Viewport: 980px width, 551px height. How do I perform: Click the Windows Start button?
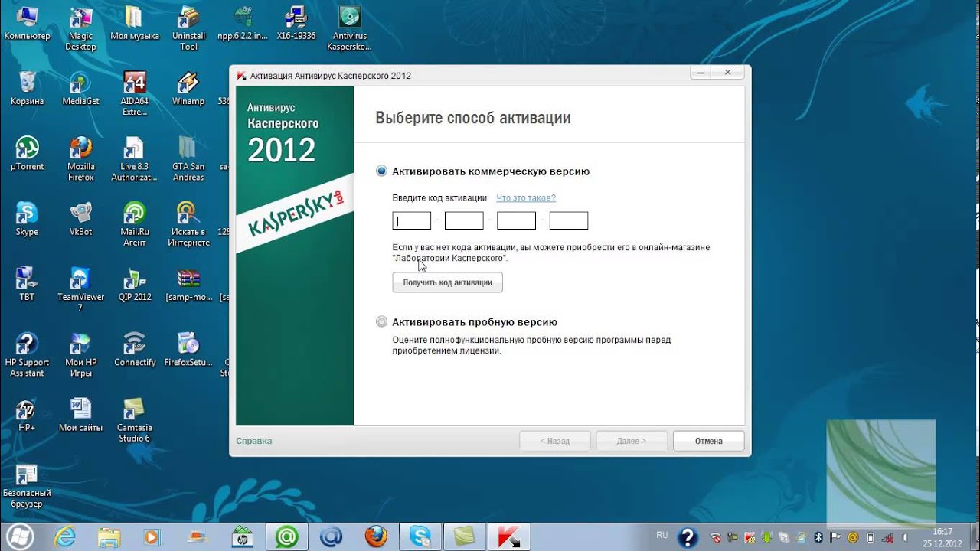pyautogui.click(x=19, y=536)
